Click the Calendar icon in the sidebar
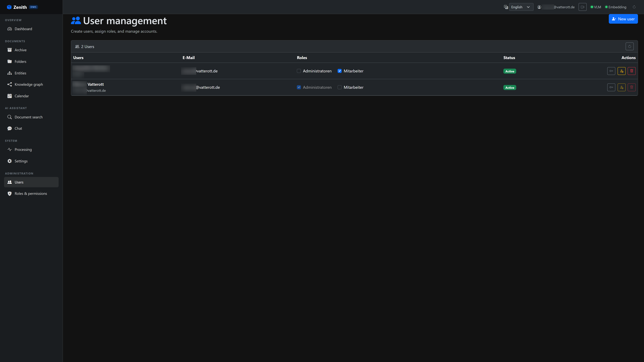 (x=10, y=96)
